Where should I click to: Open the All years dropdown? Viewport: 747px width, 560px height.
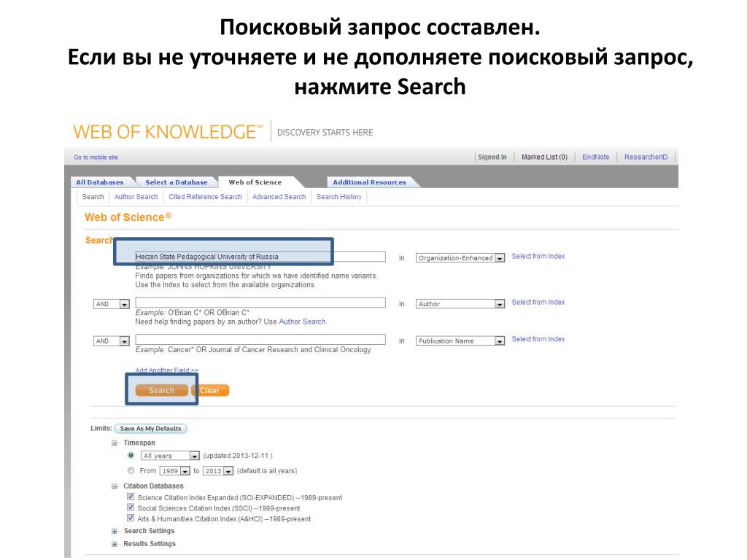coord(170,456)
